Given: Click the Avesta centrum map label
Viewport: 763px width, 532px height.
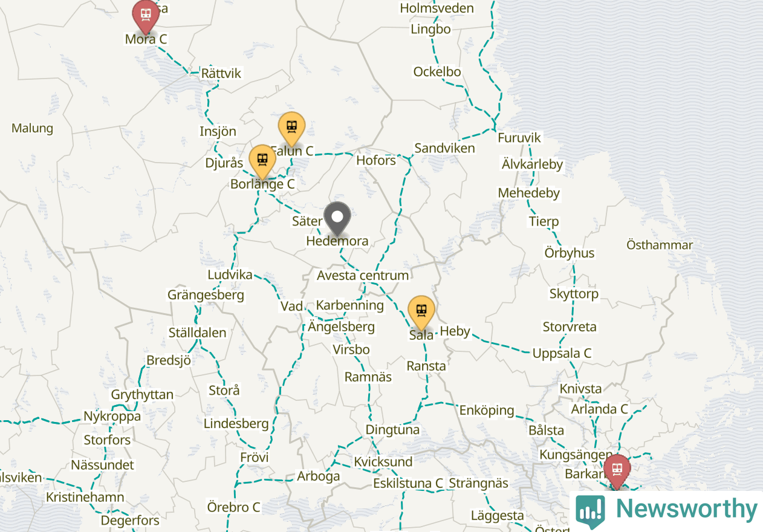Looking at the screenshot, I should tap(363, 275).
